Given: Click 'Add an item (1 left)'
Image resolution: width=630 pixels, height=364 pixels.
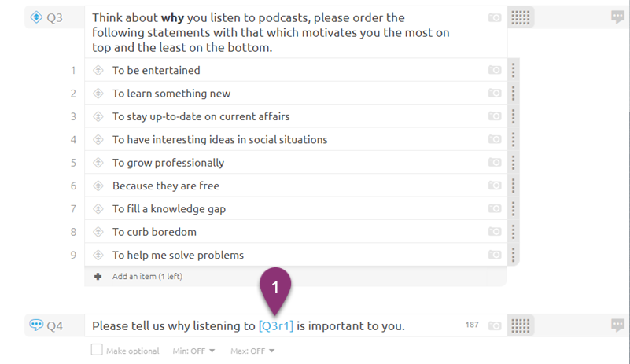Looking at the screenshot, I should [147, 277].
